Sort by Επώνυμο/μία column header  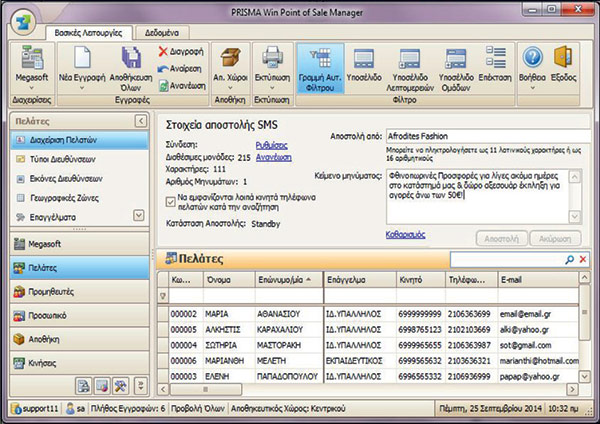coord(289,280)
